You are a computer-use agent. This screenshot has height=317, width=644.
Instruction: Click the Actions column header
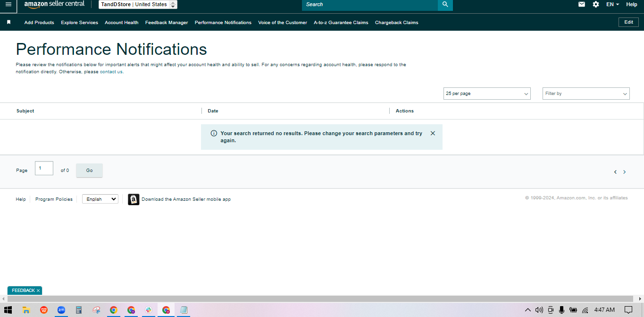(x=405, y=111)
